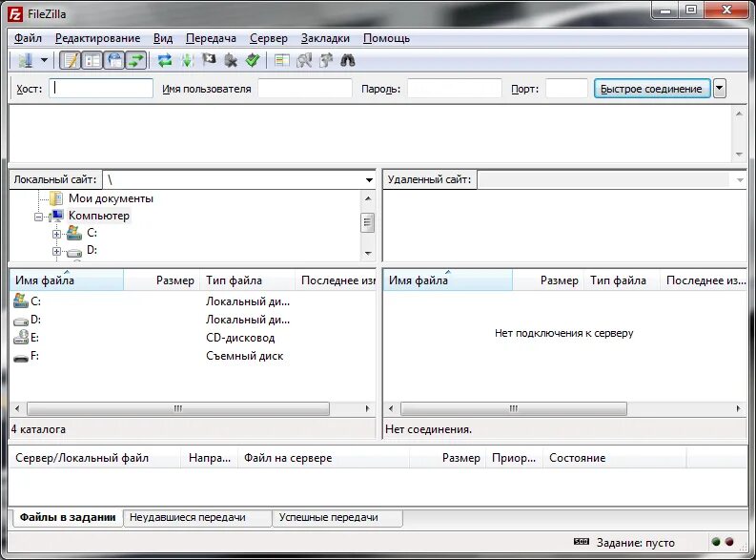Open the Передача menu
This screenshot has width=756, height=560.
tap(211, 38)
